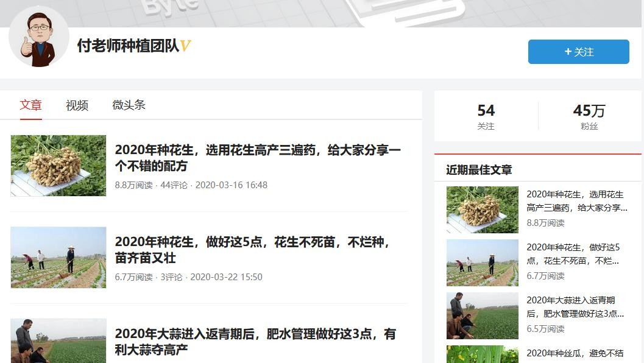Open the farmers in field thumbnail in article list

click(x=58, y=257)
